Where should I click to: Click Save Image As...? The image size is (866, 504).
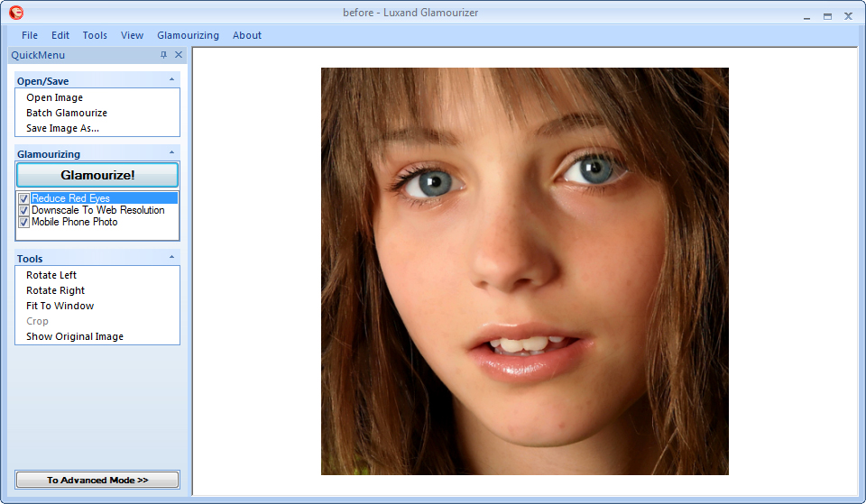pyautogui.click(x=62, y=128)
